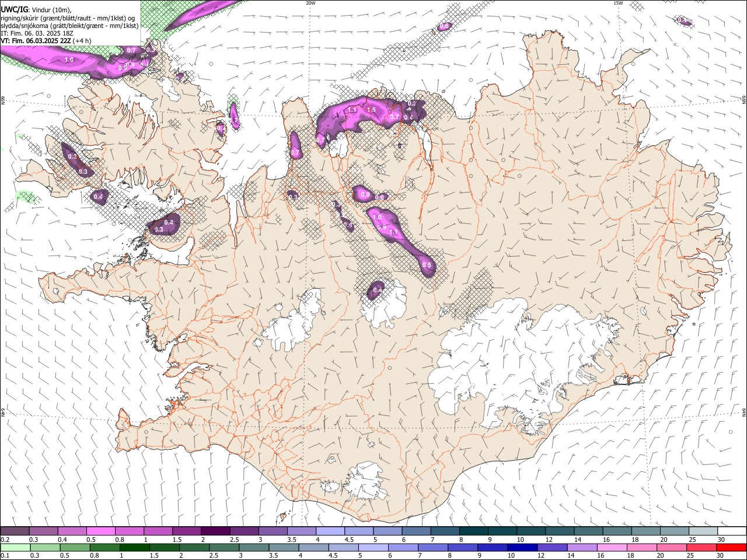
Task: Click the 'rigning/skúrir (grænt/blátt/rautt' legend line
Action: point(68,17)
